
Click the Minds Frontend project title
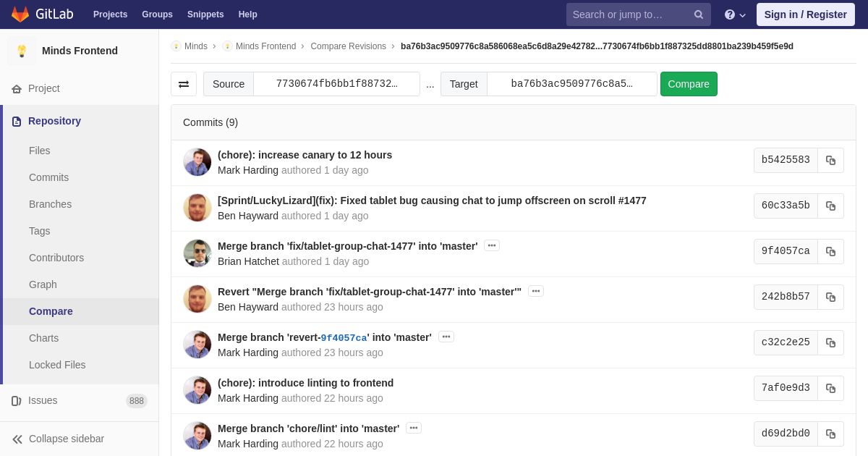pos(80,51)
